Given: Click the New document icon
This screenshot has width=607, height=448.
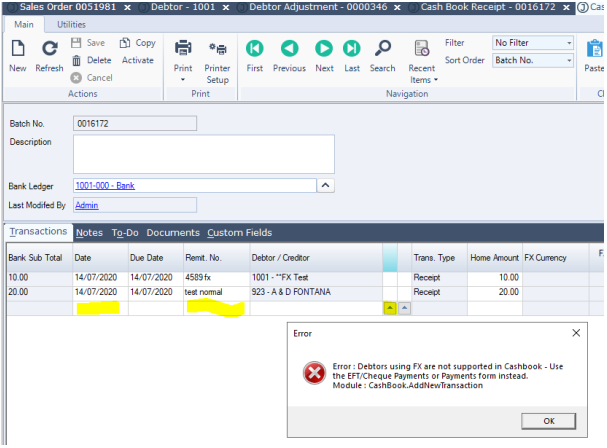Looking at the screenshot, I should pyautogui.click(x=18, y=49).
